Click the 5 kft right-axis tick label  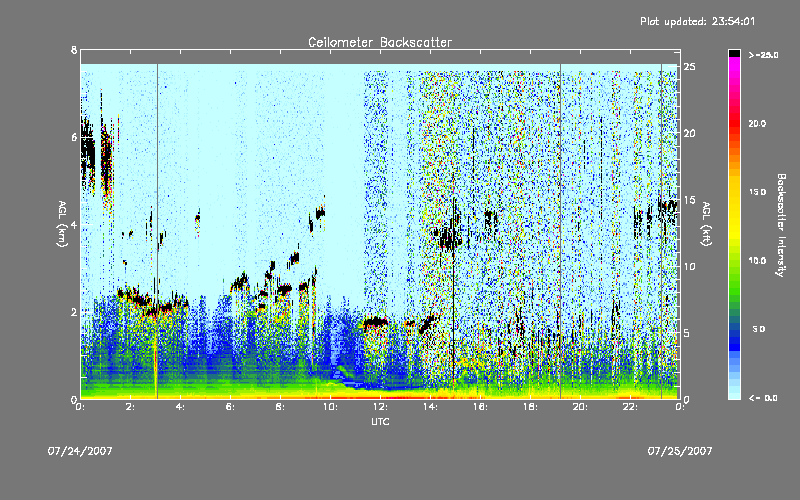click(687, 333)
